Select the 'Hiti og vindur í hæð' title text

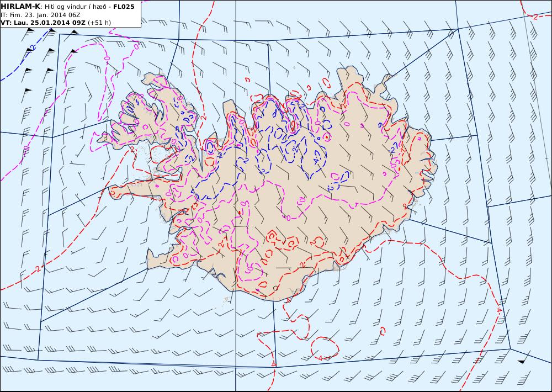(75, 7)
